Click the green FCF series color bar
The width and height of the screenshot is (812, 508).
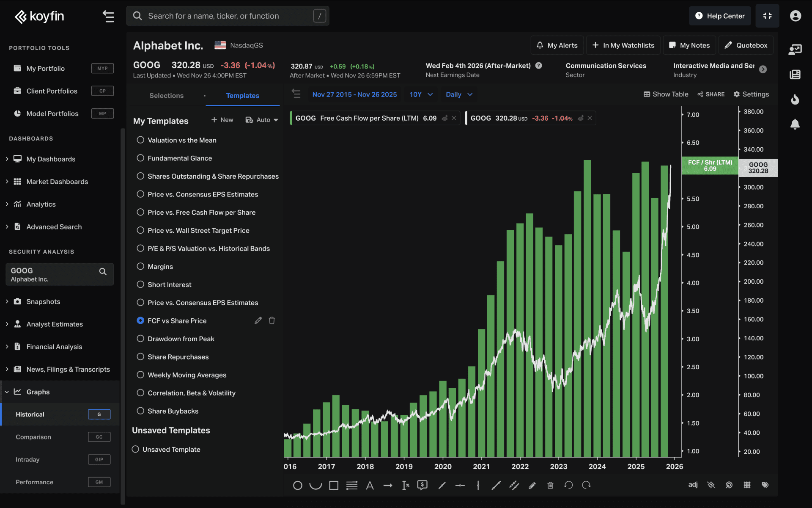click(291, 118)
